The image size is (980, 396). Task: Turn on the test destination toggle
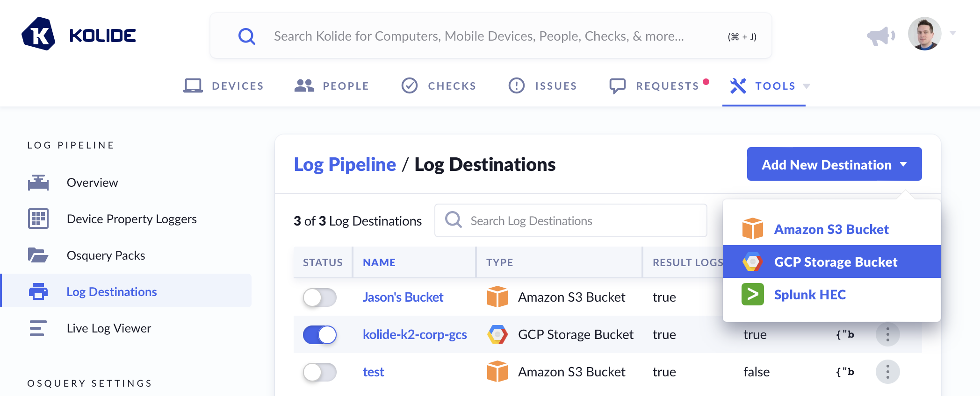click(320, 372)
